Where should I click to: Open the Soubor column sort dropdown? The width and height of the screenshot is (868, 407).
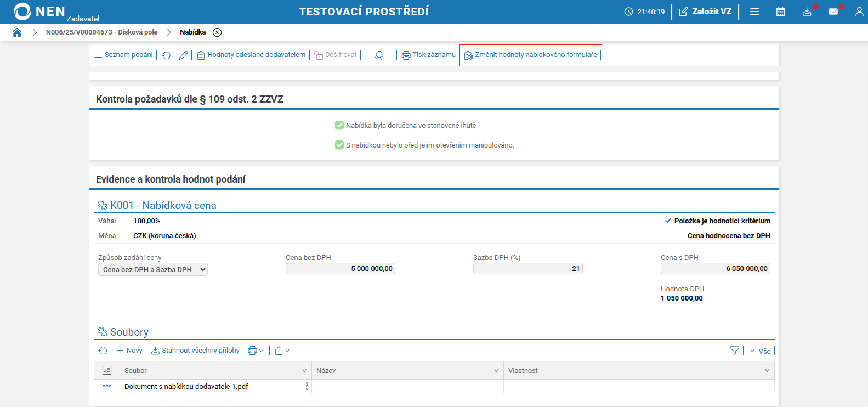pyautogui.click(x=304, y=371)
